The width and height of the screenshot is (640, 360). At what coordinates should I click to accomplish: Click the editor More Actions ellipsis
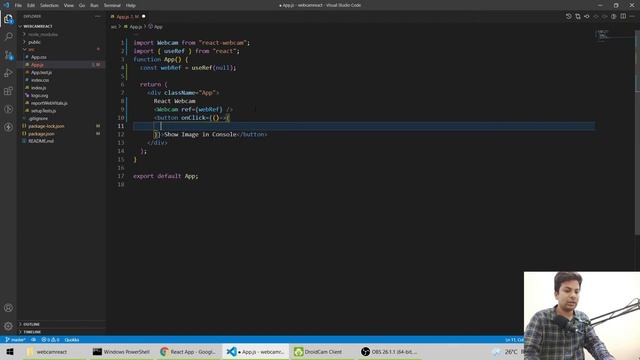click(x=632, y=16)
